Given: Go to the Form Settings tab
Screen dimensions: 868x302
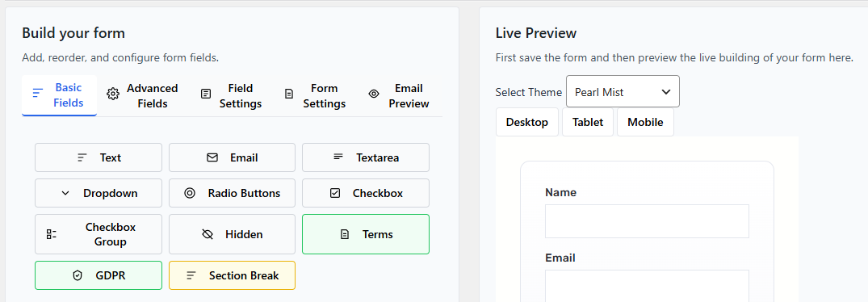Looking at the screenshot, I should click(315, 96).
